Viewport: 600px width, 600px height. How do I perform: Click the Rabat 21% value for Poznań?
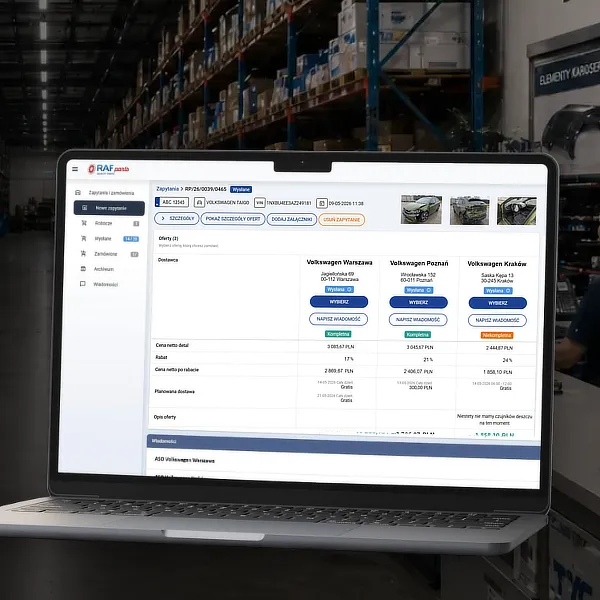[428, 360]
